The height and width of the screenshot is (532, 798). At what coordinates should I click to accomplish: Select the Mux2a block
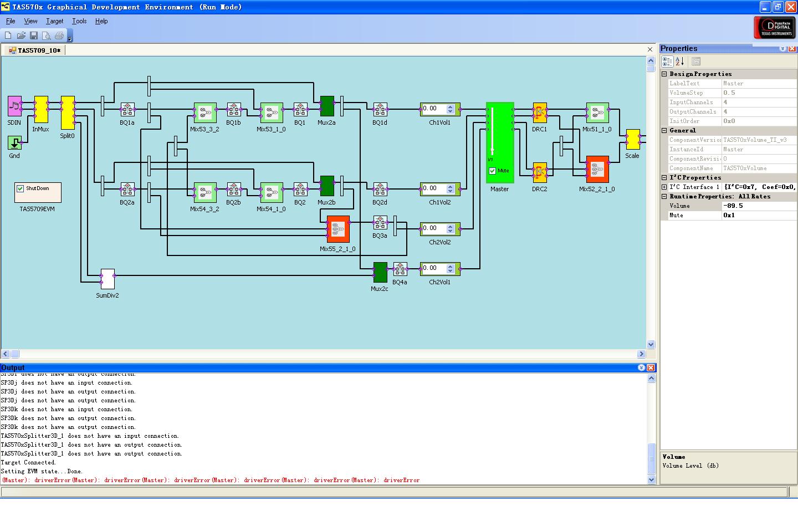coord(327,106)
